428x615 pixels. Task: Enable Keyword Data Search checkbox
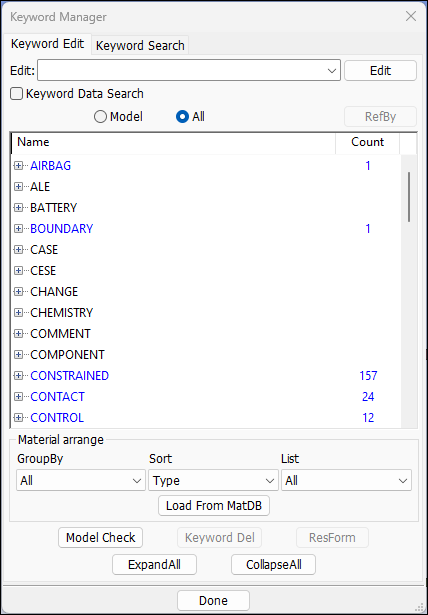tap(16, 94)
